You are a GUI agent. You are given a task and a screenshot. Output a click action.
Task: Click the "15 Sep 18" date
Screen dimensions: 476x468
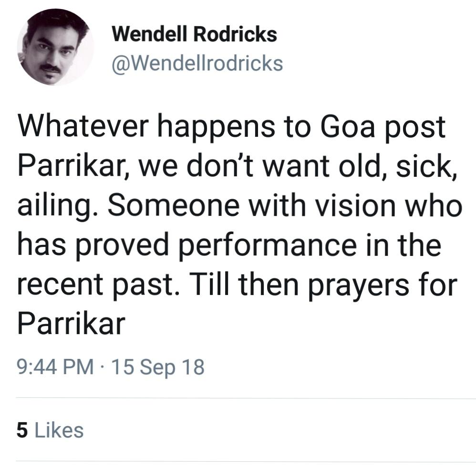(156, 367)
